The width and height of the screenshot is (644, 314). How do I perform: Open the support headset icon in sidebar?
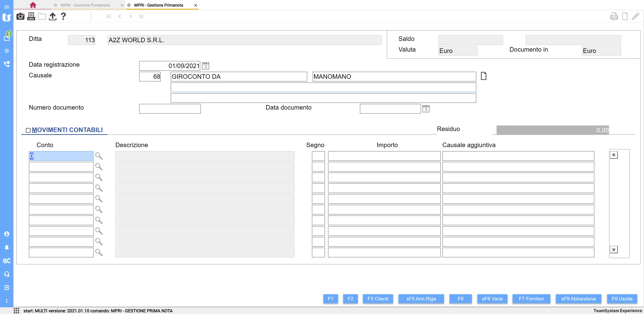(7, 274)
